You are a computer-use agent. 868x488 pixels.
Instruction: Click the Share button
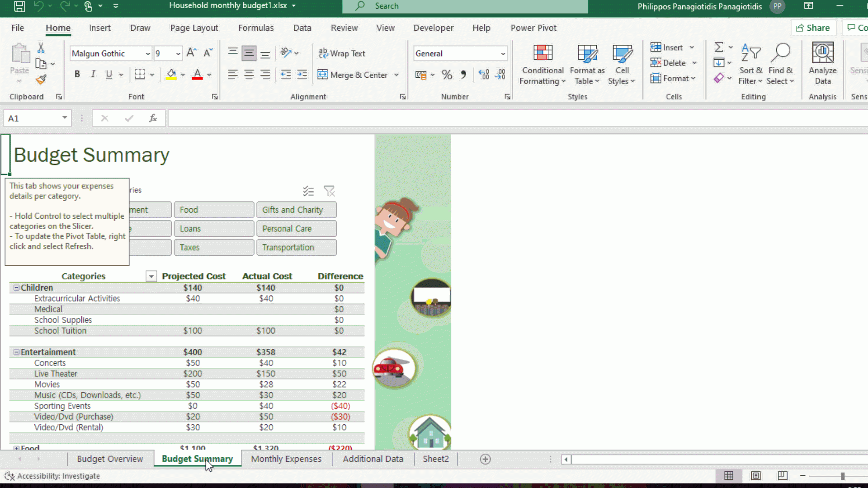coord(813,28)
